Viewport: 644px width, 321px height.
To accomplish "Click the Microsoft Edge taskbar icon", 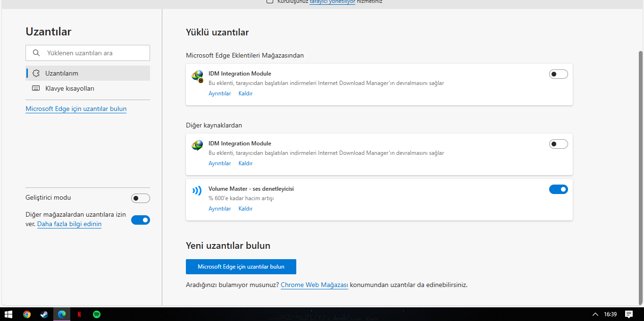I will click(62, 314).
